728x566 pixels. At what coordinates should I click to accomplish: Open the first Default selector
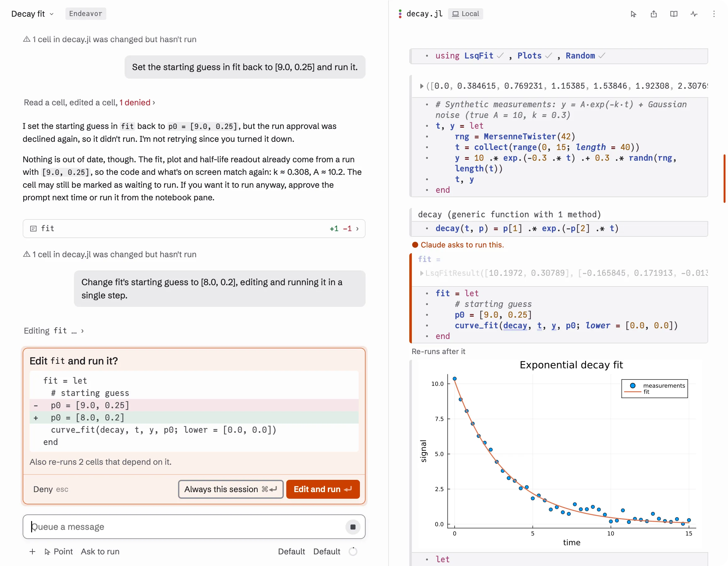[291, 551]
